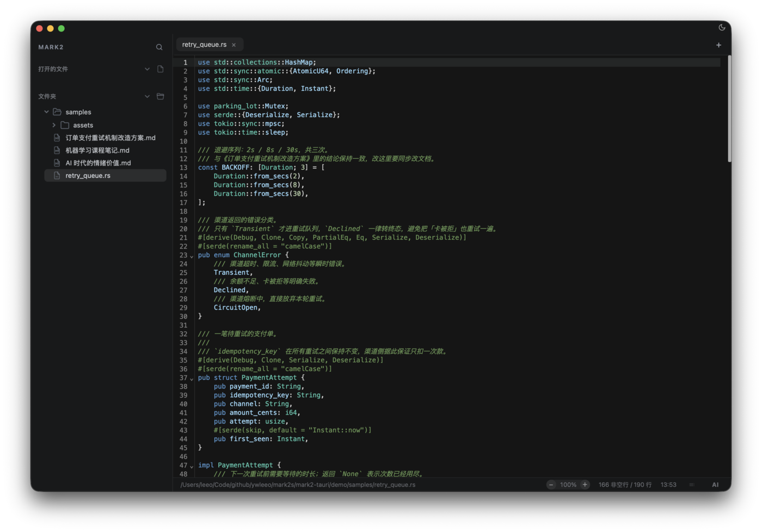This screenshot has height=532, width=762.
Task: Collapse the 文件夹 section chevron
Action: click(147, 96)
